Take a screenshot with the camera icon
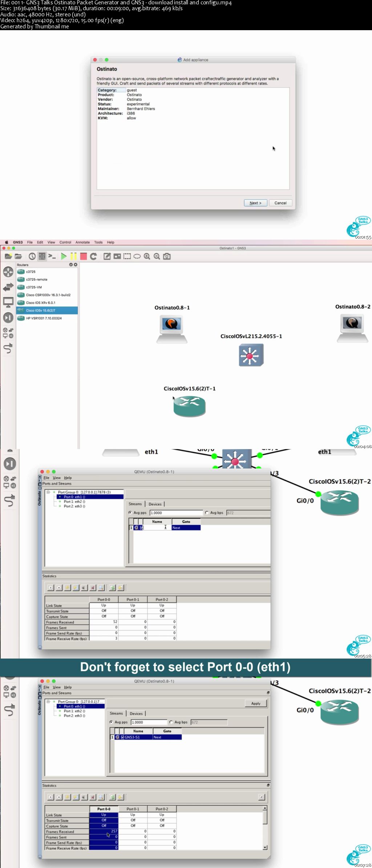Viewport: 372px width, 868px height. tap(167, 256)
